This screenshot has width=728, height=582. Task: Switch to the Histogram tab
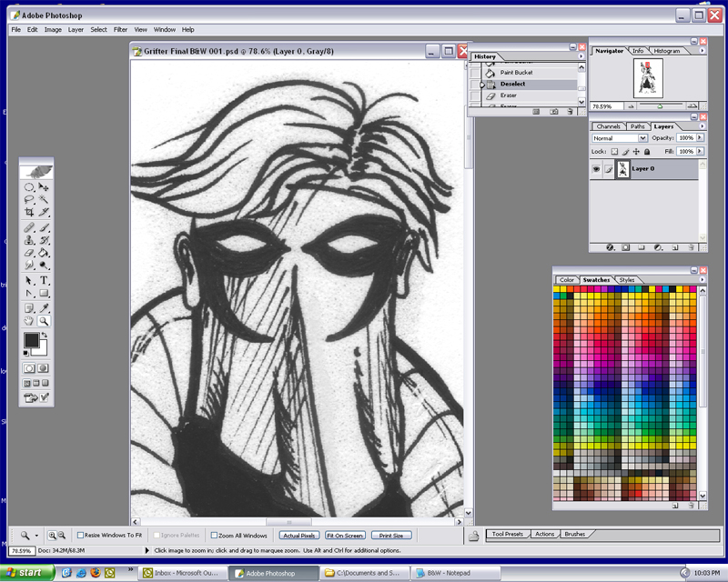pos(667,51)
